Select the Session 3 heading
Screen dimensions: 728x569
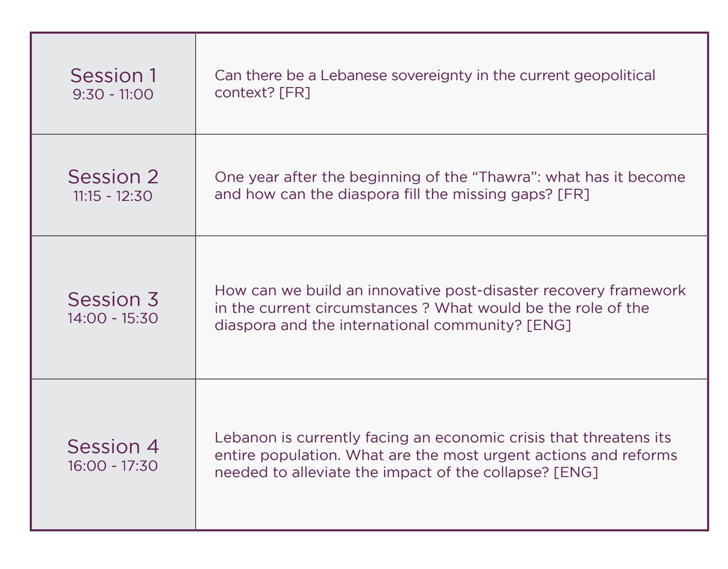(x=113, y=299)
